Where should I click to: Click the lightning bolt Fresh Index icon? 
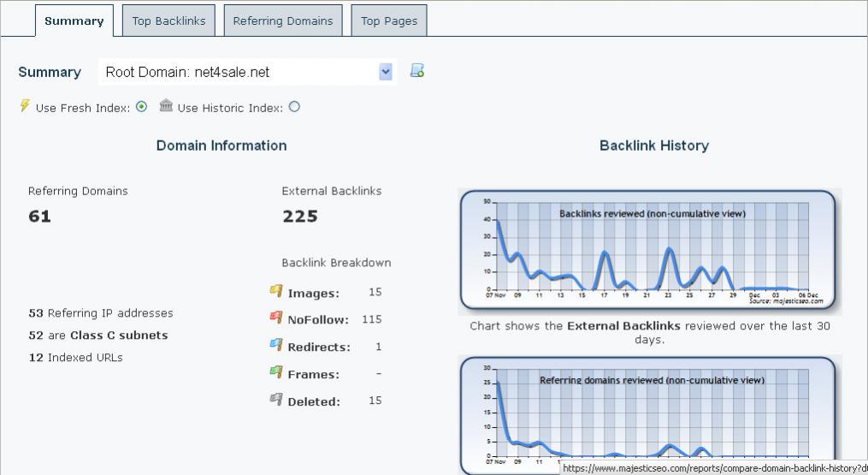(x=24, y=105)
